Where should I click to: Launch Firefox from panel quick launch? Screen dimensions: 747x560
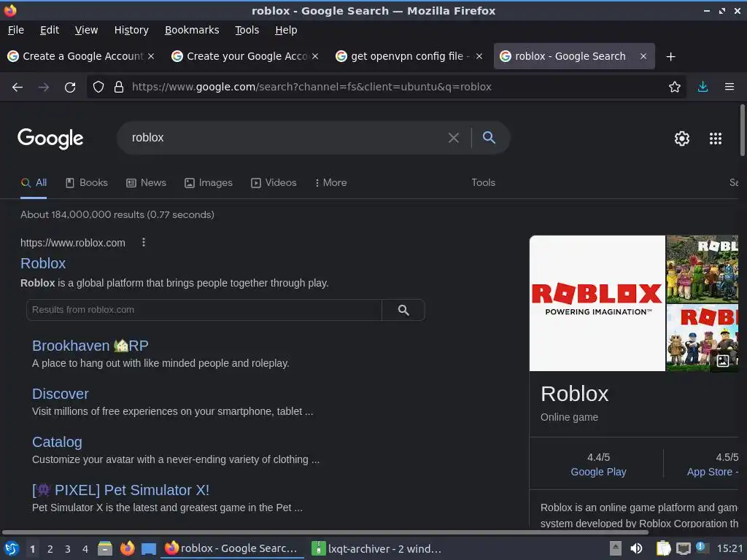coord(127,548)
